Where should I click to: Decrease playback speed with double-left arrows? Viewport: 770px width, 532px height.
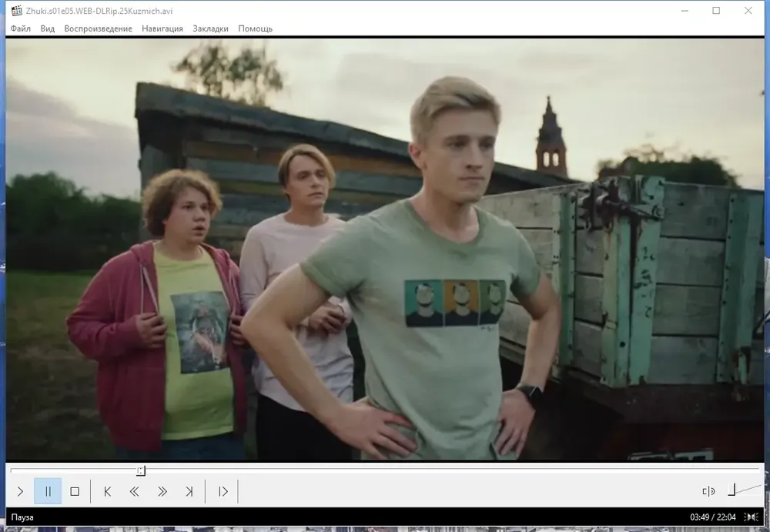134,491
